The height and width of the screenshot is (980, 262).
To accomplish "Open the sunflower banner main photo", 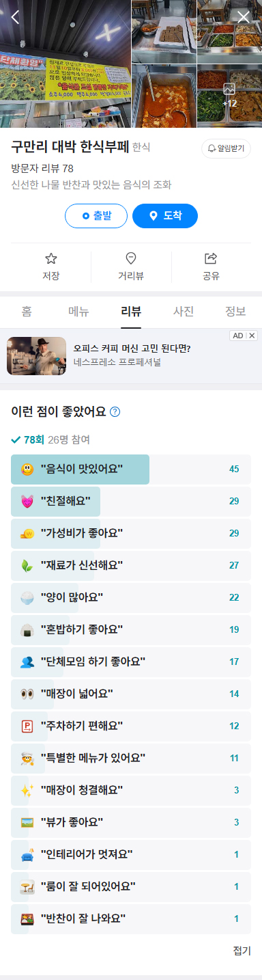I will 65,64.
